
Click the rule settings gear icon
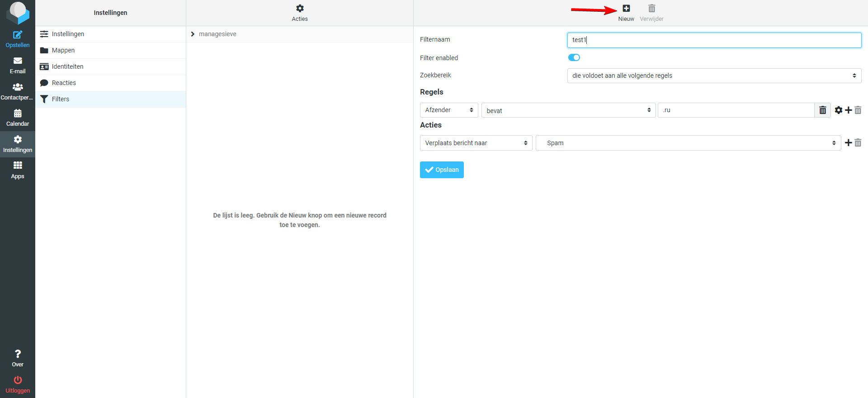click(x=839, y=110)
